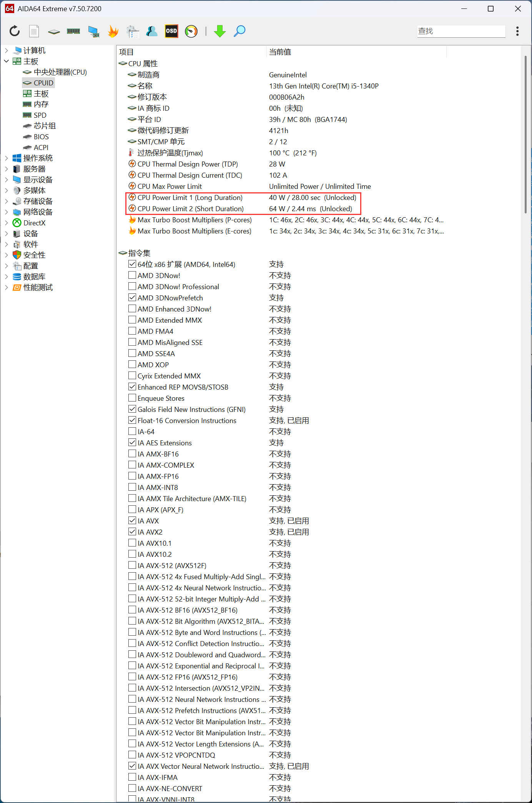
Task: Select the BIOS item in sidebar
Action: 41,137
